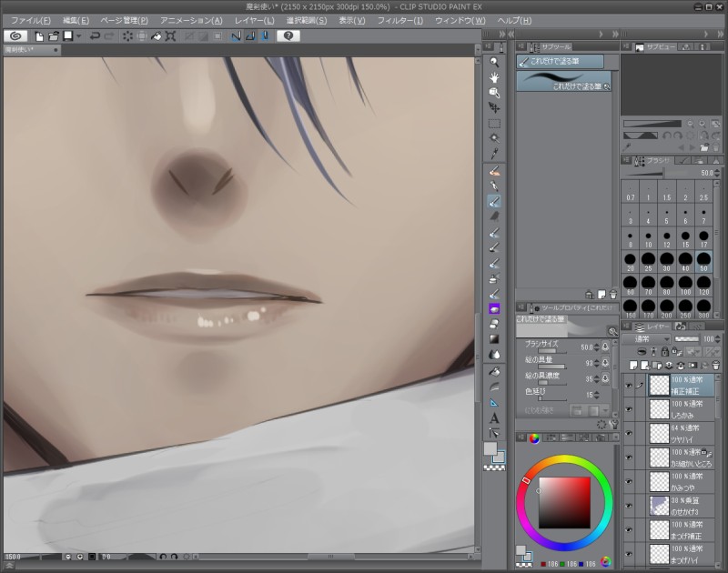Viewport: 728px width, 573px height.
Task: Hide the ツヤハイ layer
Action: 629,433
